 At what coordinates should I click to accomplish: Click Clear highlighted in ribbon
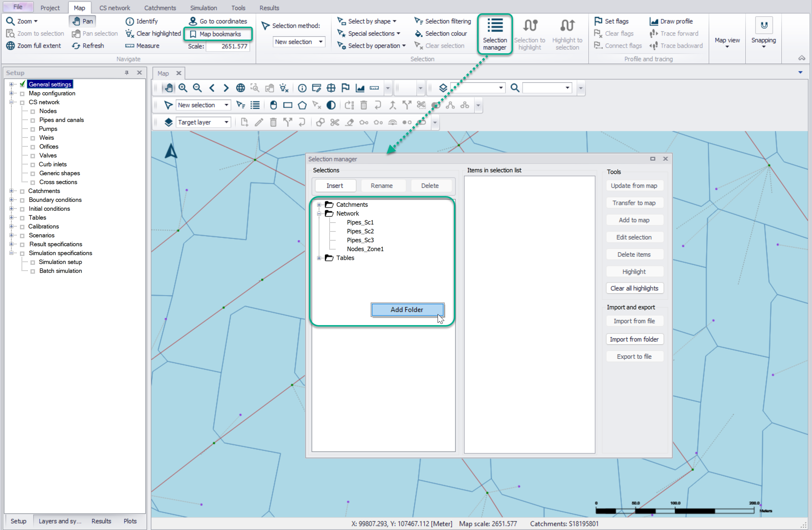point(153,34)
